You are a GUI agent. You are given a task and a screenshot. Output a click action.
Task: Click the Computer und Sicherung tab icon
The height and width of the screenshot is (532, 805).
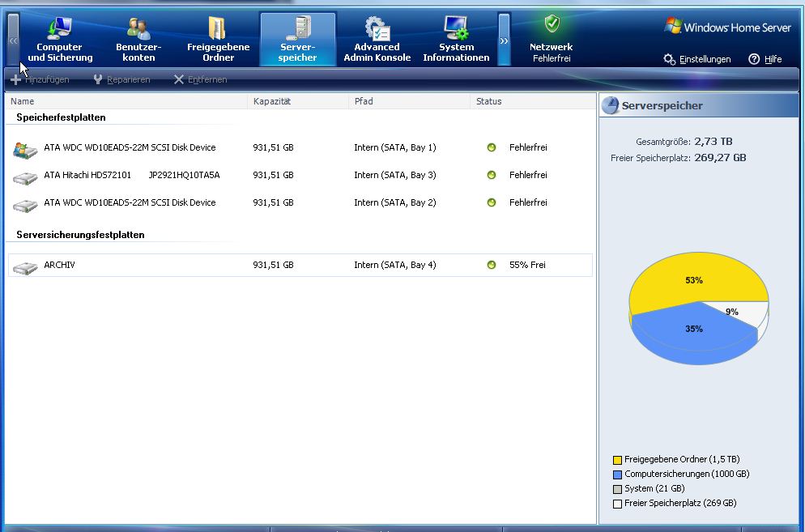(x=59, y=28)
